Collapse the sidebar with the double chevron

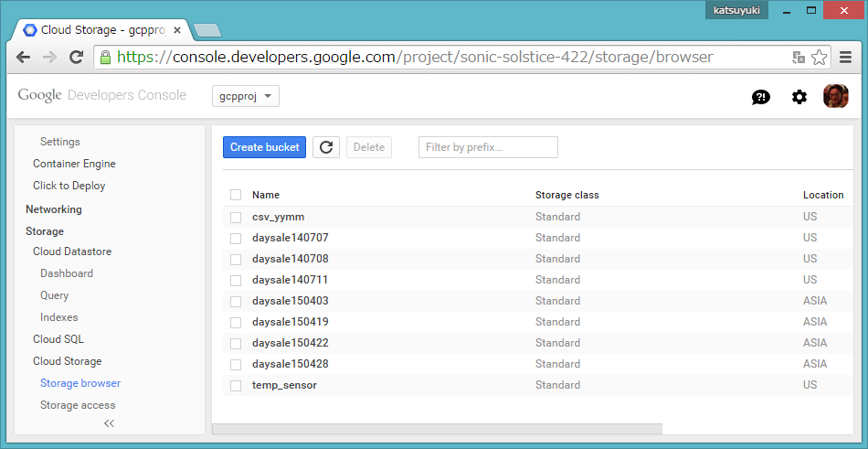tap(109, 423)
